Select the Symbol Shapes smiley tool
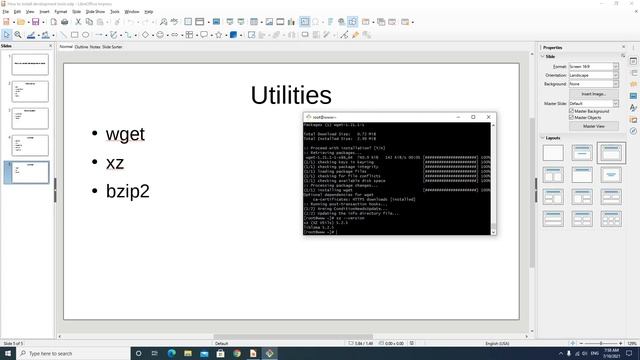Viewport: 640px width, 360px height. (160, 35)
